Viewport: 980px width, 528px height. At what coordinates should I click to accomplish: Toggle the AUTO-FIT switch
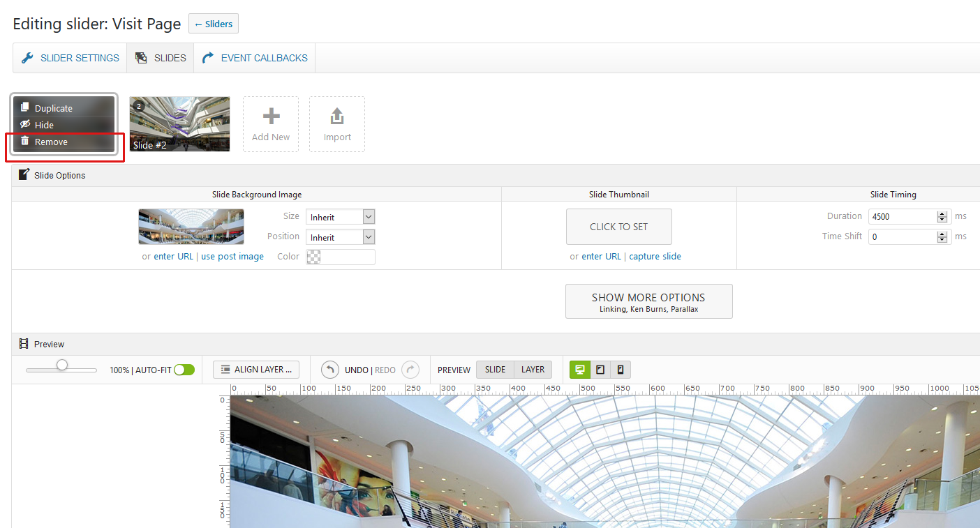coord(184,370)
